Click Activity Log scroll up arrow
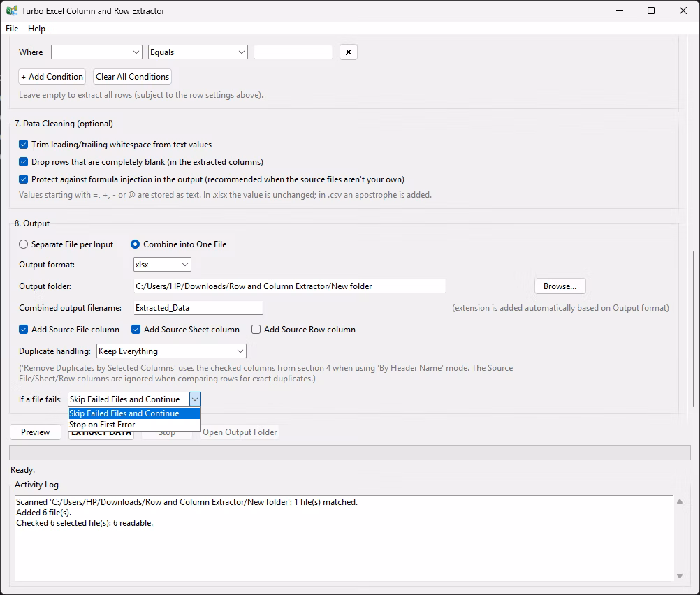Viewport: 700px width, 595px height. [x=680, y=501]
